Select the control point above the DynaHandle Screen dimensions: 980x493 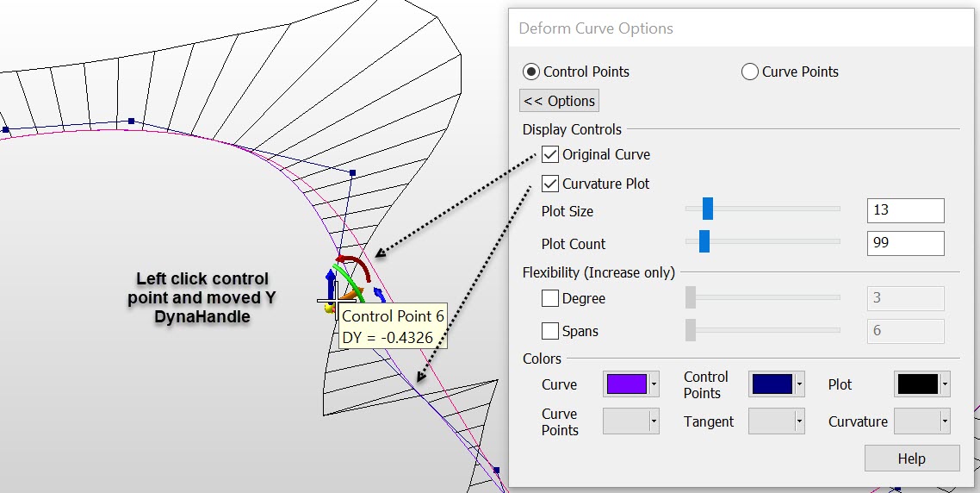(x=352, y=172)
